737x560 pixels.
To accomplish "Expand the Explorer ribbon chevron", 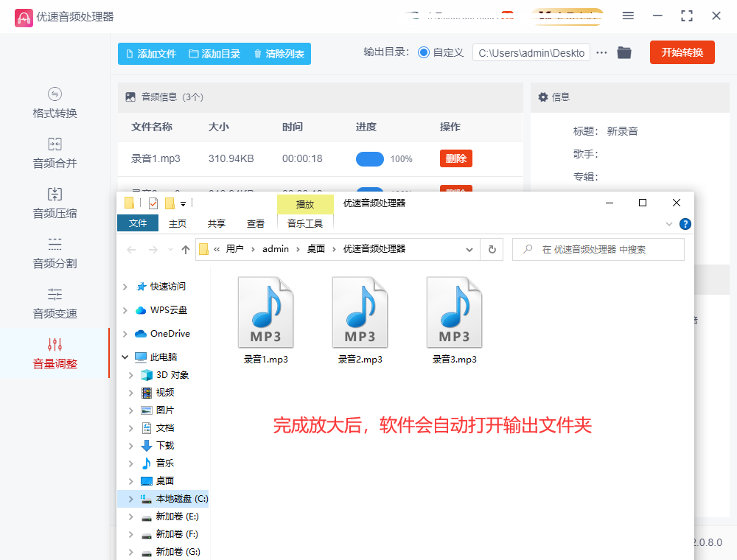I will [669, 224].
